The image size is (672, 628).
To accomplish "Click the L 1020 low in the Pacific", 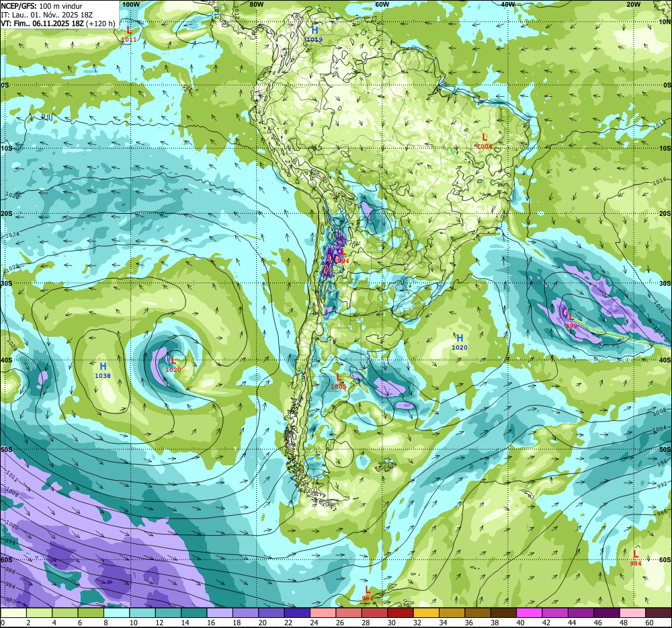I will coord(173,364).
